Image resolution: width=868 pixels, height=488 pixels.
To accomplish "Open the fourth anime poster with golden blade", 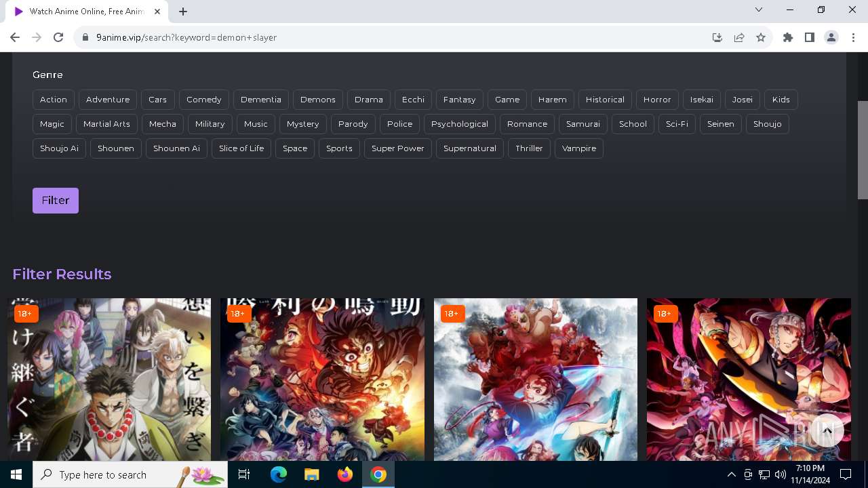I will [749, 380].
